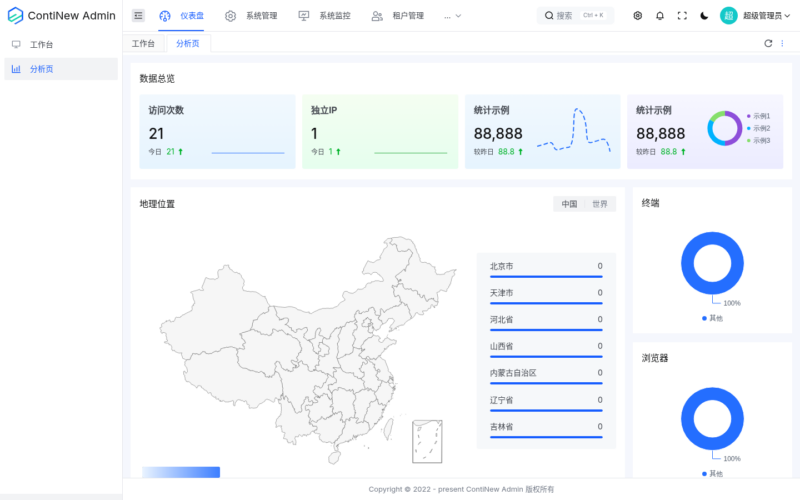Switch to the 工作台 page tab
Viewport: 800px width, 500px height.
143,43
